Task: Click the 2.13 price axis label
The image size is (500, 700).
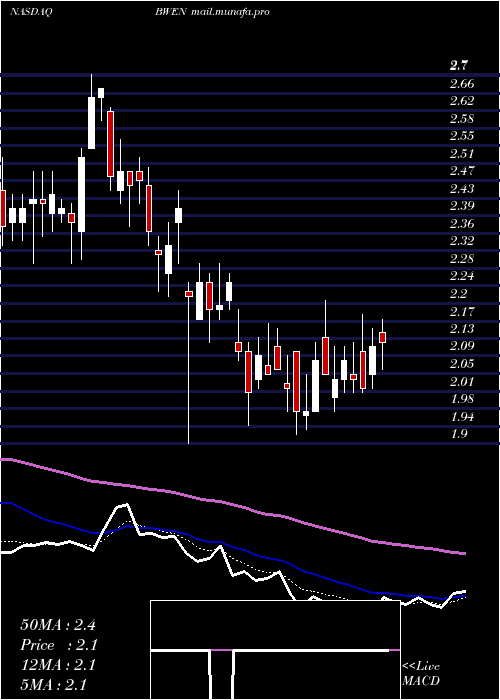Action: tap(462, 328)
